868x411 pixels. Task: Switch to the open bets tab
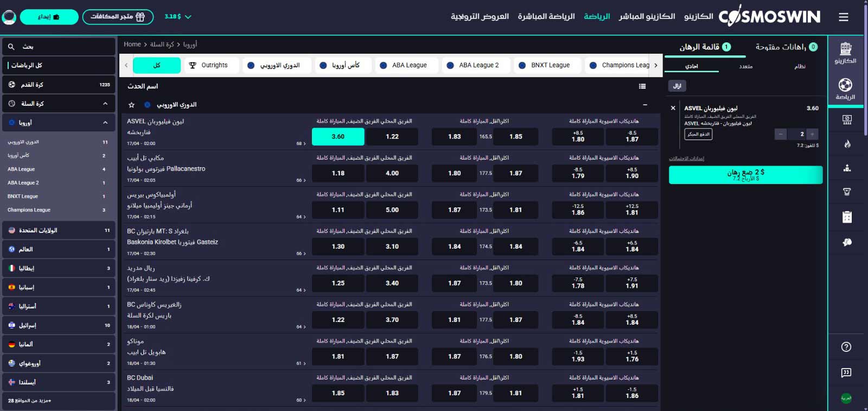[x=786, y=47]
